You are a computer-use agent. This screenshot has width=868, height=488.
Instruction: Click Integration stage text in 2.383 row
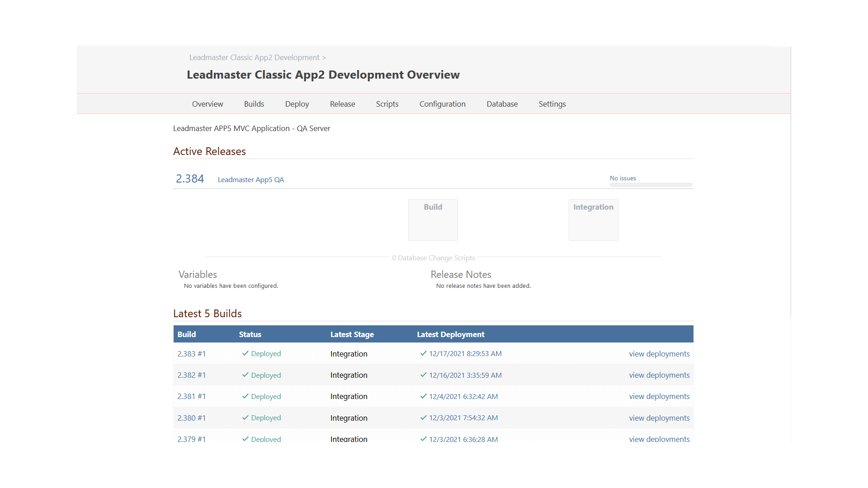pos(349,354)
